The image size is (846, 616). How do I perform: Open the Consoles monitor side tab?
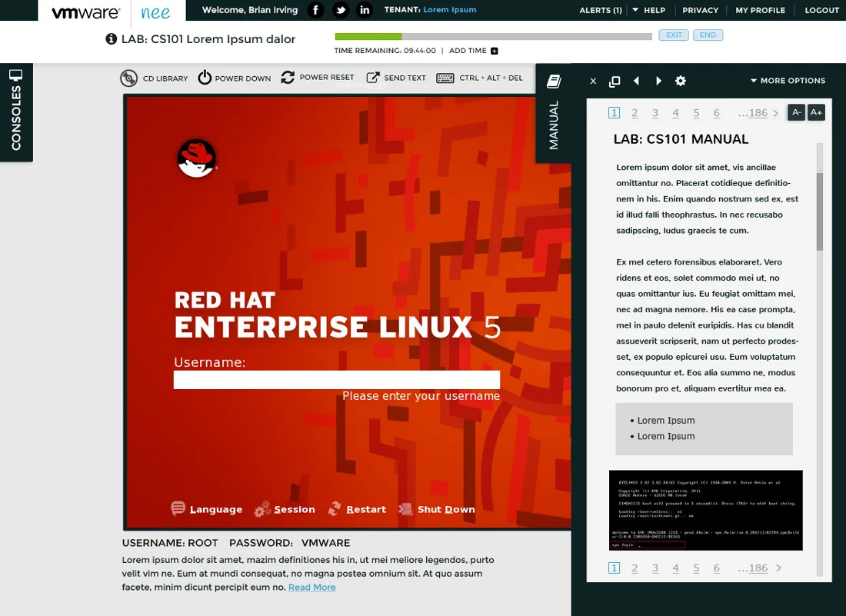pos(16,112)
